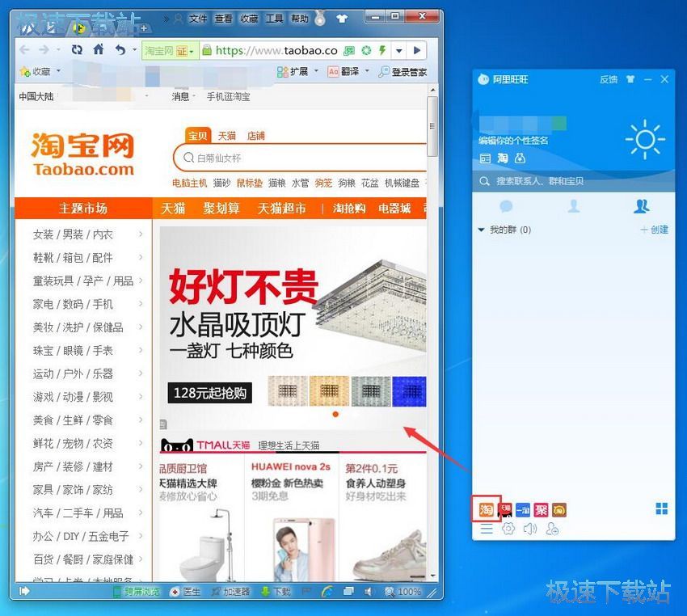Open the 消息 dropdown on the Taobao page
Image resolution: width=687 pixels, height=616 pixels.
(x=183, y=97)
